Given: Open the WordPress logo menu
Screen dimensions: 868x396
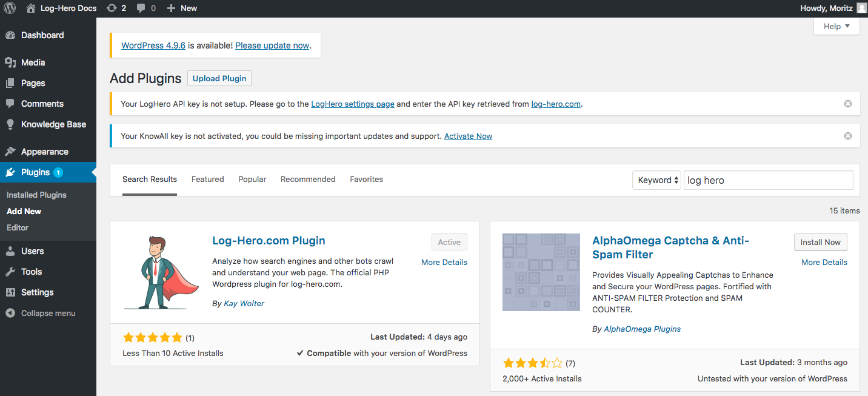Looking at the screenshot, I should pos(10,8).
